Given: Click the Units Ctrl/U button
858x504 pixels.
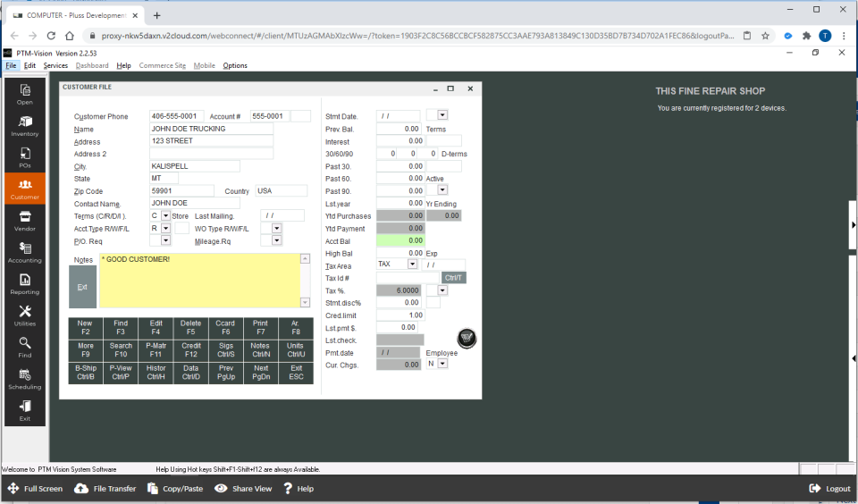Looking at the screenshot, I should click(296, 349).
